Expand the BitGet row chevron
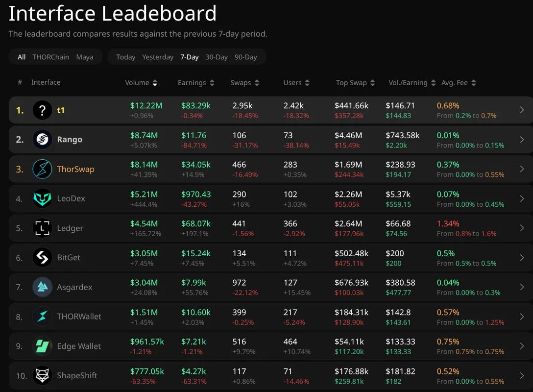 [x=522, y=258]
